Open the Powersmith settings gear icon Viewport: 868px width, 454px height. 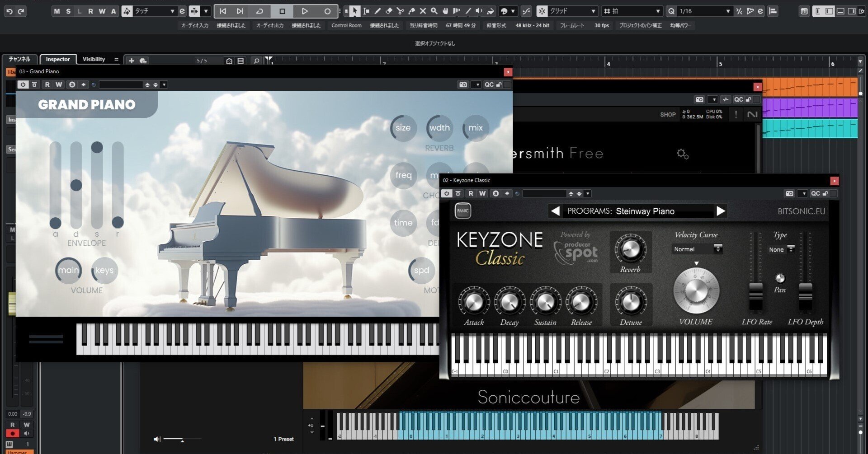pos(683,154)
